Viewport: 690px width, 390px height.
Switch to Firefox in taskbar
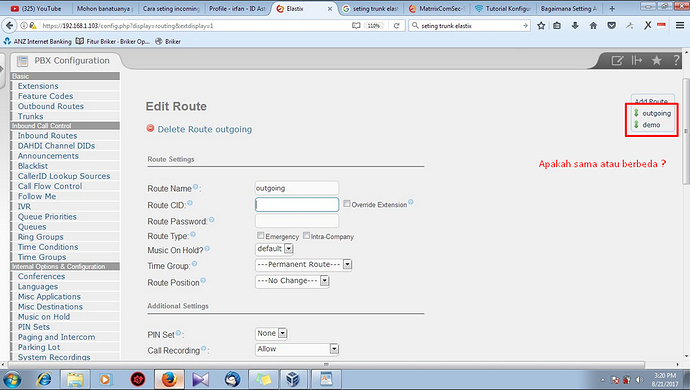click(169, 379)
